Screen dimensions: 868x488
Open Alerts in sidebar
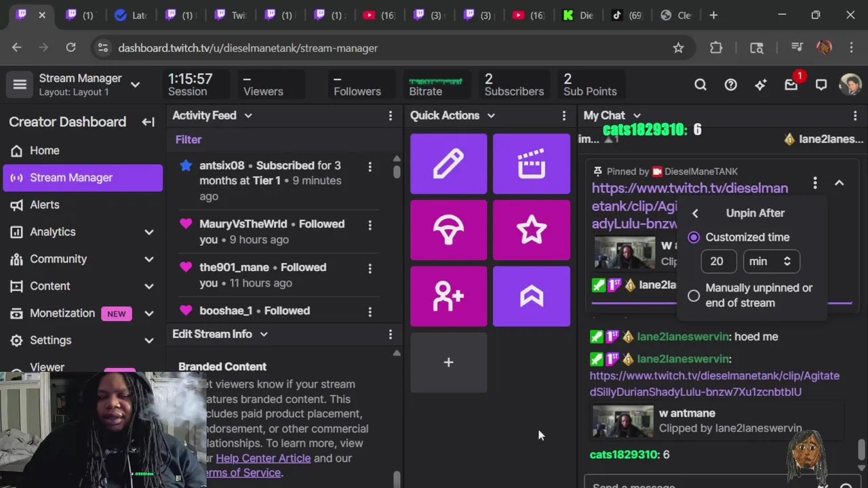coord(83,205)
